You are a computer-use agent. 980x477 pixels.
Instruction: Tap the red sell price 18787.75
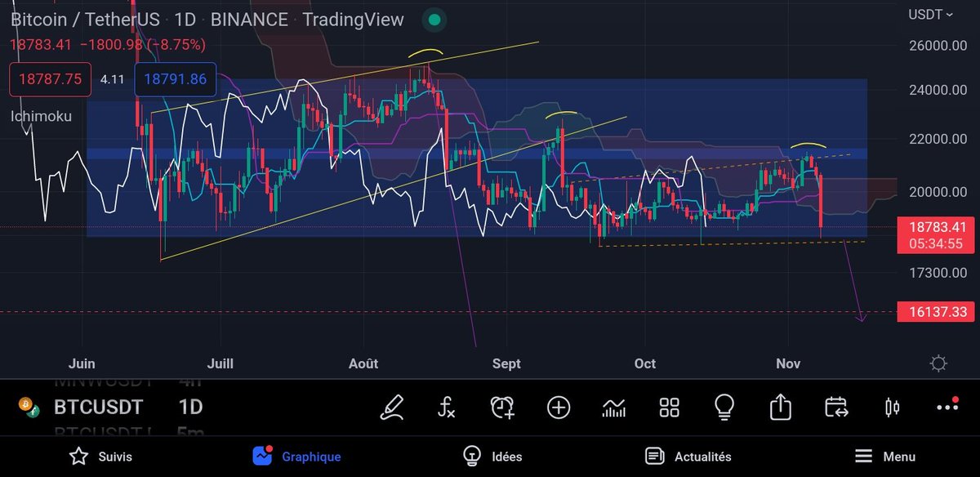(50, 79)
